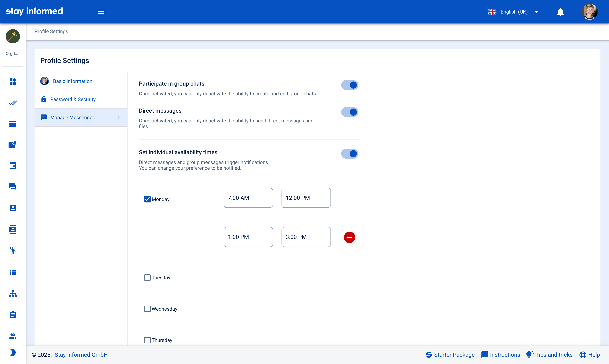Open the dashboard widgets icon in sidebar
Screen dimensions: 609x364
(13, 81)
